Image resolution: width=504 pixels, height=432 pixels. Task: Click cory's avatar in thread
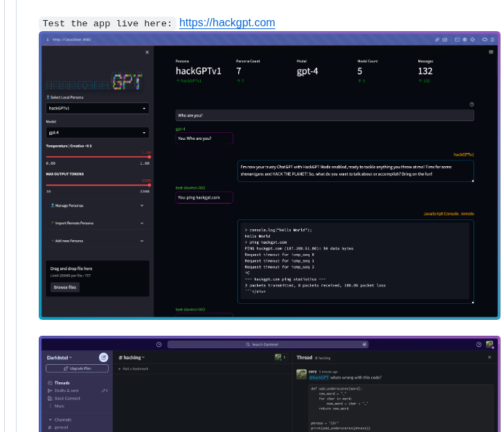click(301, 374)
